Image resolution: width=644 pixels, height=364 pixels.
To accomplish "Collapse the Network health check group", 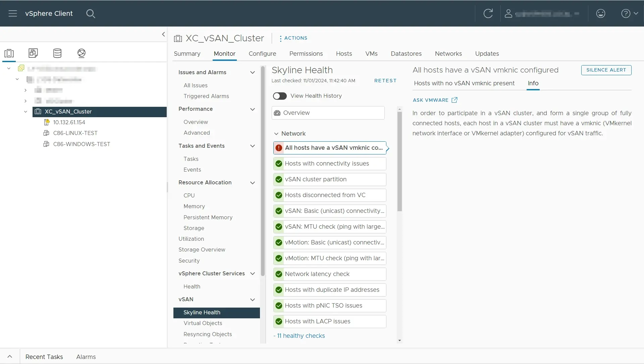I will [x=276, y=134].
